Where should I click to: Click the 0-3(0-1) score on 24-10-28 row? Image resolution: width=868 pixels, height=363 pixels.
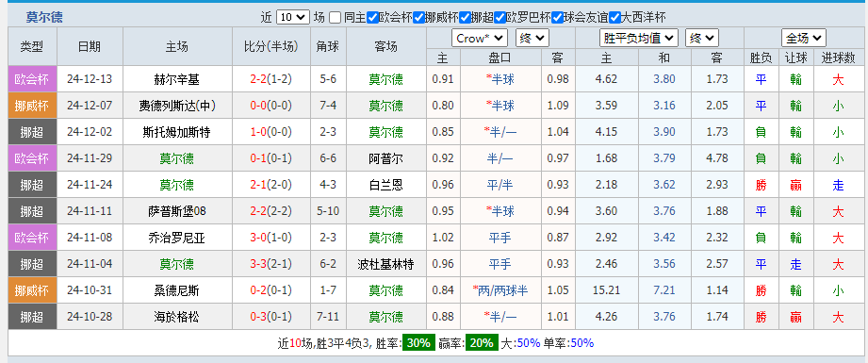271,318
